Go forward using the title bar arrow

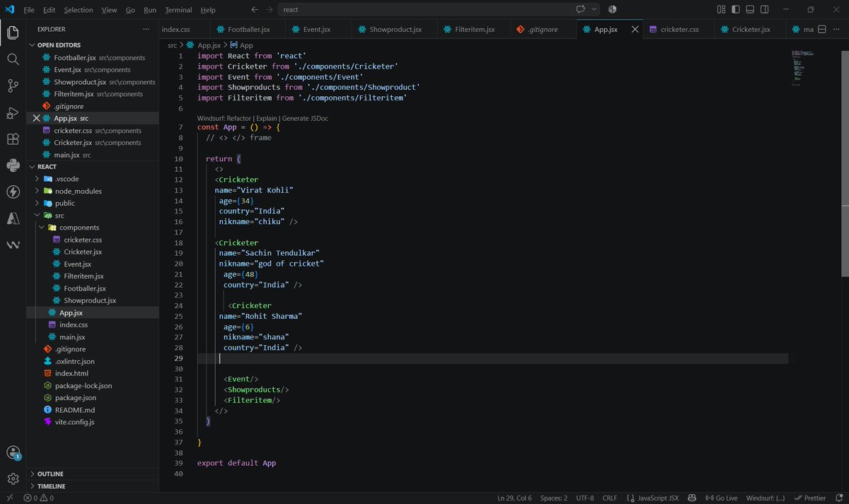(270, 10)
